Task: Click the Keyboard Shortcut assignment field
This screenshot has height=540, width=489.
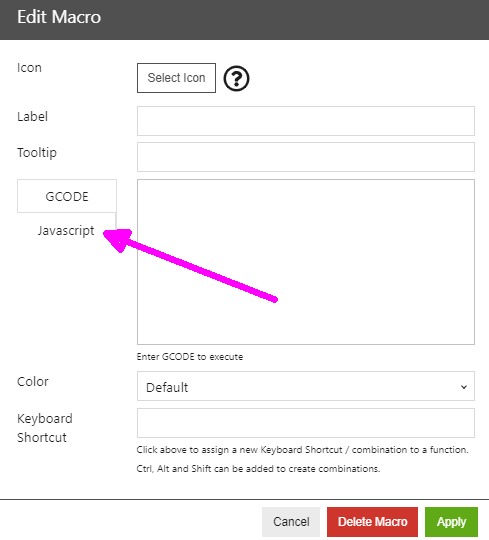Action: 306,423
